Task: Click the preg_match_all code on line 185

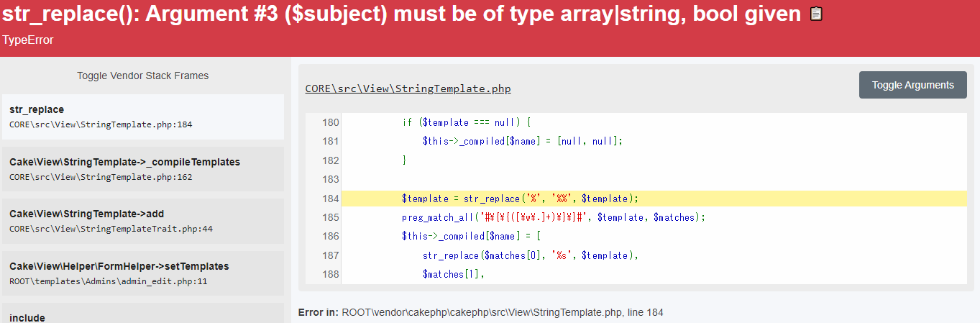Action: (x=554, y=217)
